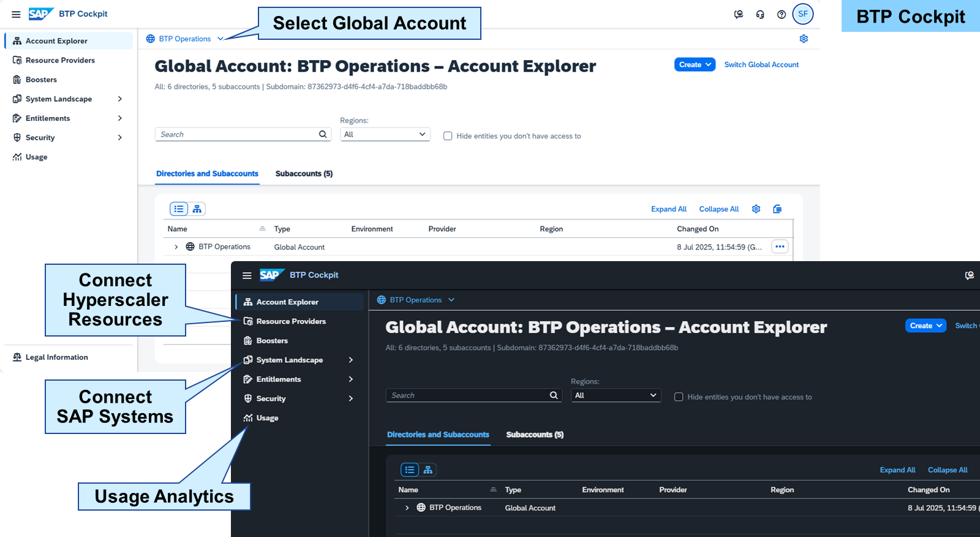980x537 pixels.
Task: Check 'Hide entities' checkbox in the light window
Action: (448, 136)
